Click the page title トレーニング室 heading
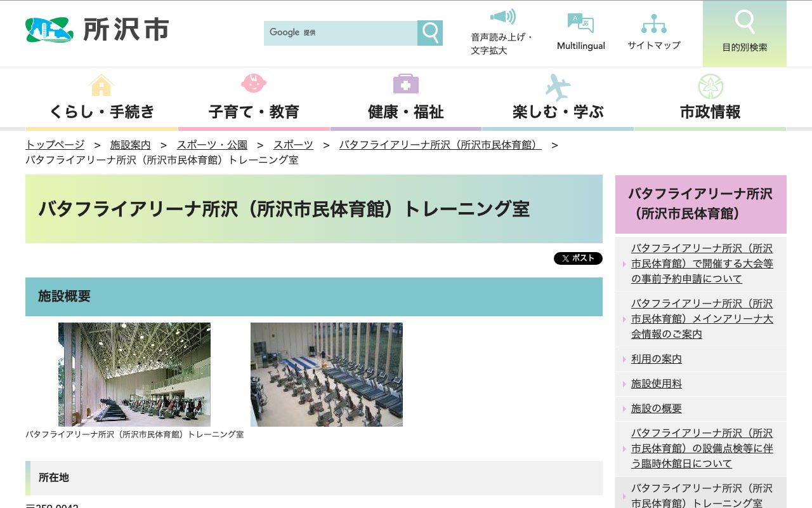The width and height of the screenshot is (812, 508). pos(314,209)
